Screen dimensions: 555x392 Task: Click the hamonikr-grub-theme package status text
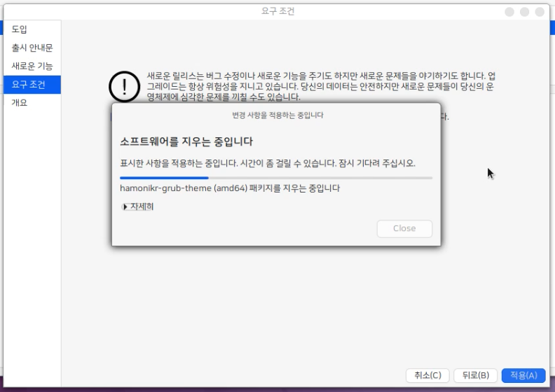230,188
